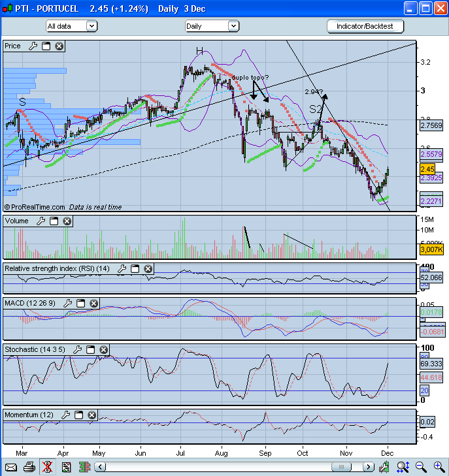Close the Stochastic indicator panel
This screenshot has height=476, width=449.
(x=104, y=350)
